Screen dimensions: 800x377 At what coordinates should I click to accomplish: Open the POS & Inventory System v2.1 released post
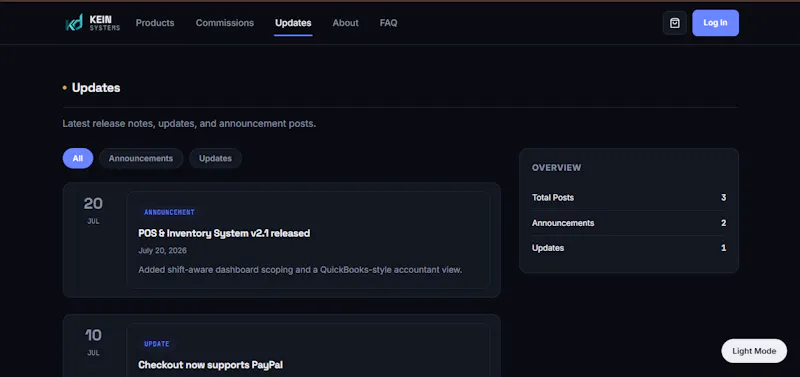[x=224, y=233]
